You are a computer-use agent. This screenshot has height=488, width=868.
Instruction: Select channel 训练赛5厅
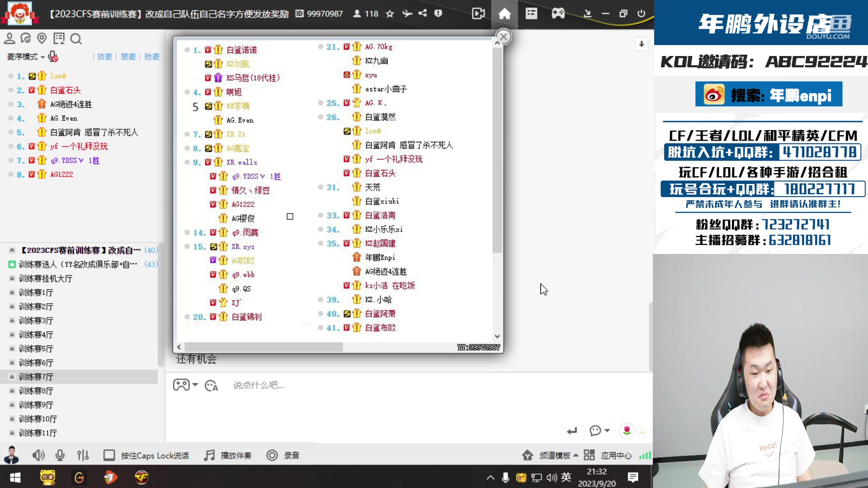(x=36, y=349)
